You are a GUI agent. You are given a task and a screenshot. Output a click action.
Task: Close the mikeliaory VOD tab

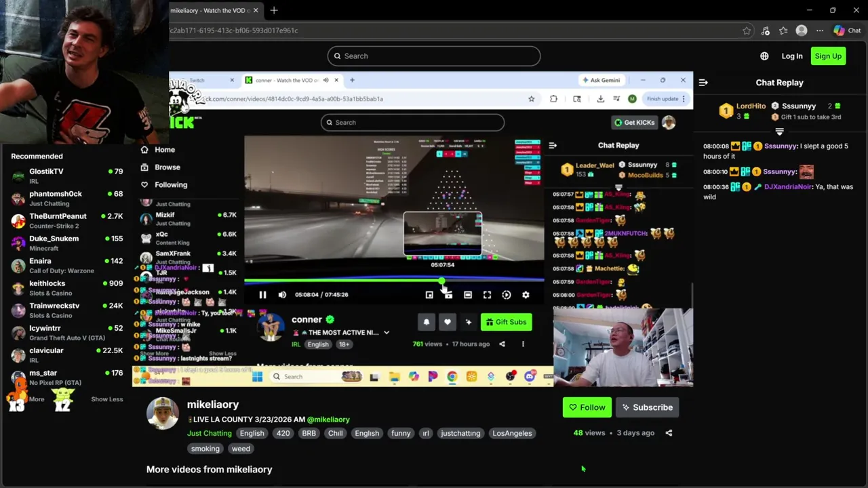pos(256,10)
